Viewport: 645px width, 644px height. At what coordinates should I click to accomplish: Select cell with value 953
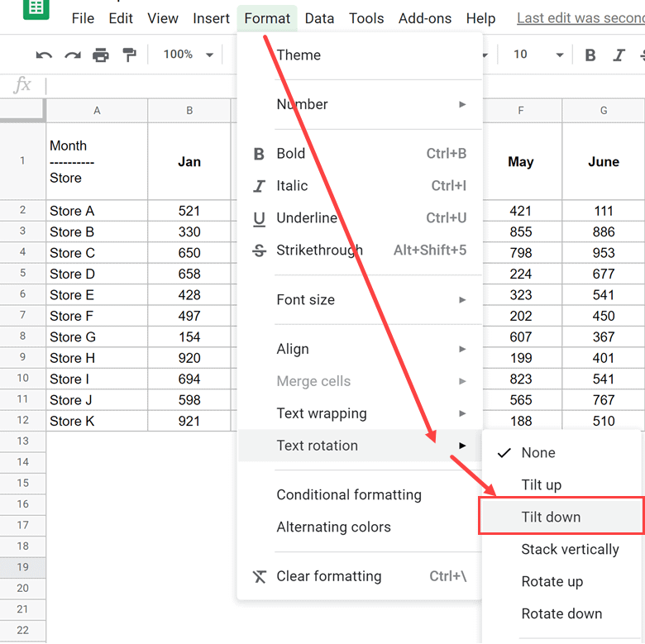pyautogui.click(x=604, y=252)
